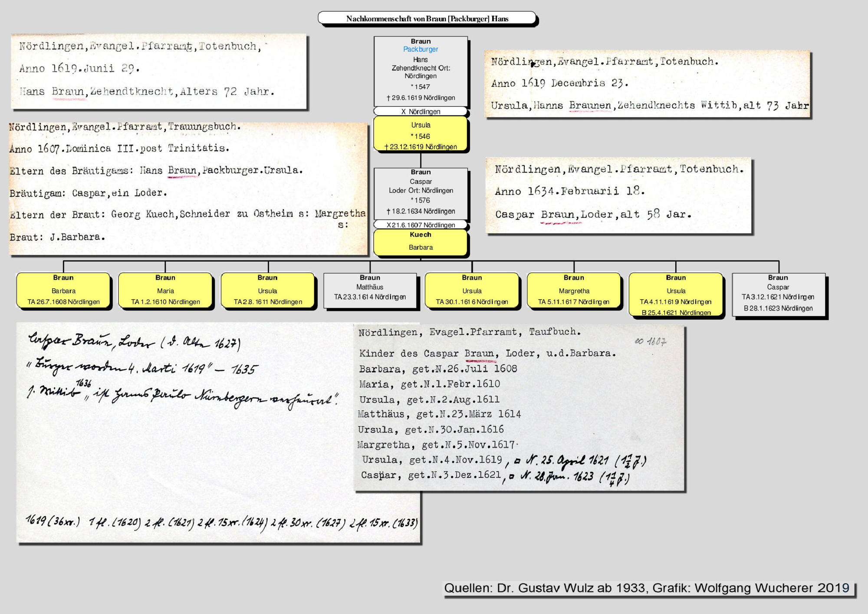Click the 'X Nördlingen' marriage label

click(421, 112)
